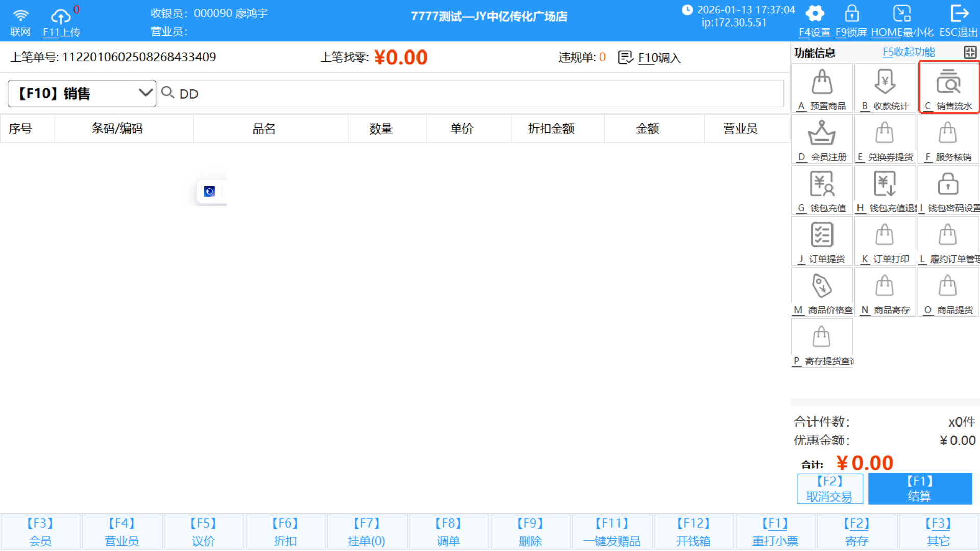
Task: Open 会员注册 member registration
Action: (822, 139)
